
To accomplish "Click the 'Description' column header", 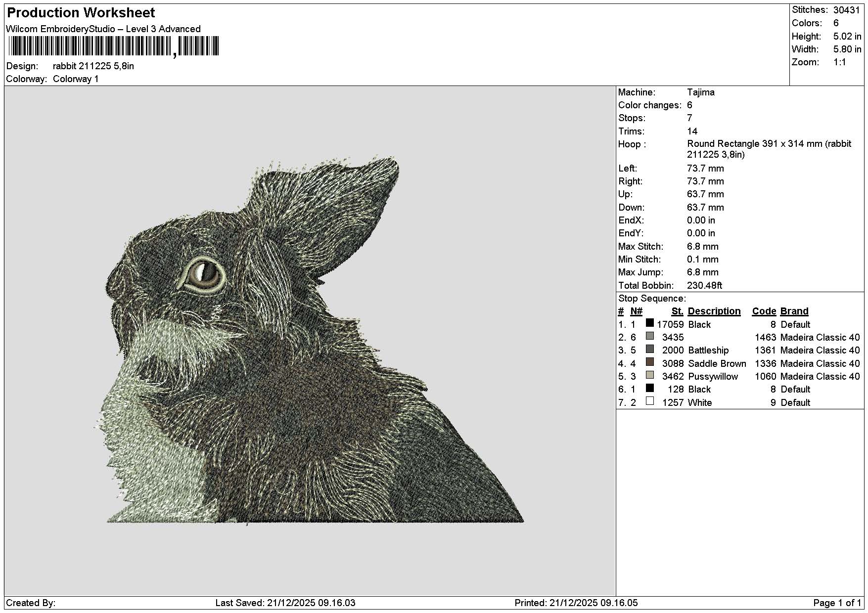I will [x=714, y=311].
